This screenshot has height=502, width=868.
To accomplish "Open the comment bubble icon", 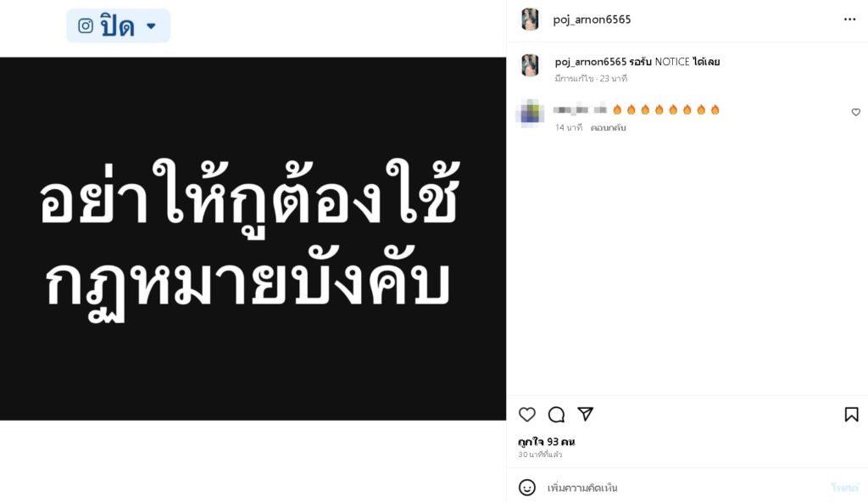I will (556, 415).
